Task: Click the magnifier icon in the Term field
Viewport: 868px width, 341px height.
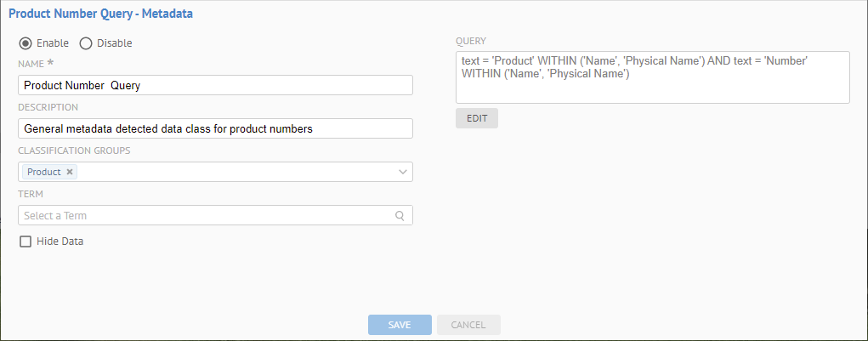Action: 400,216
